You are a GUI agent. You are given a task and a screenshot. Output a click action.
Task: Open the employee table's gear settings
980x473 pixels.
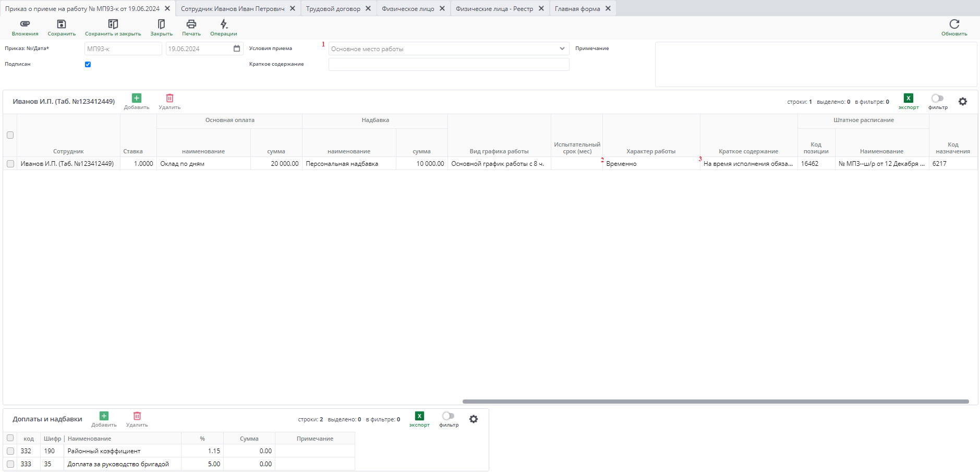pyautogui.click(x=963, y=102)
